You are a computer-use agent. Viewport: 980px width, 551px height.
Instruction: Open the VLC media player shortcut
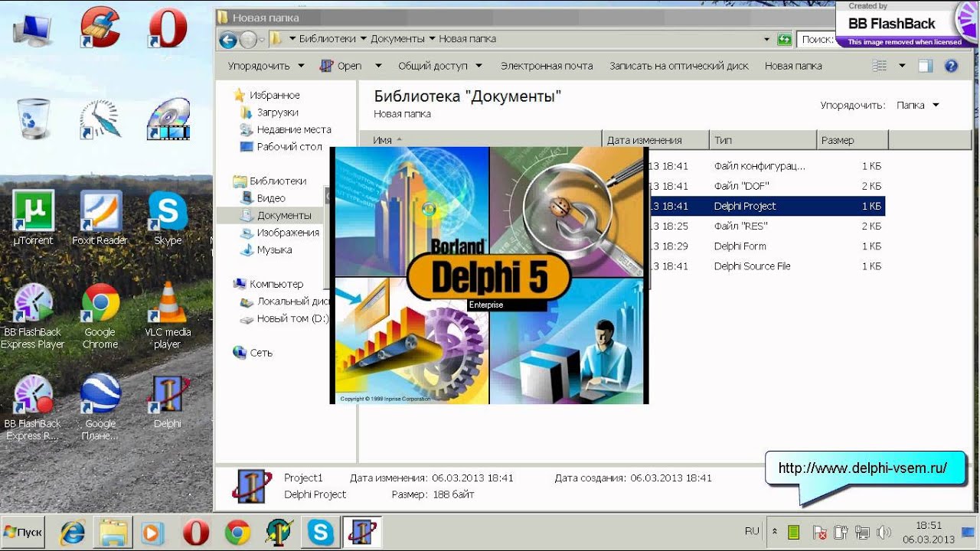coord(168,316)
